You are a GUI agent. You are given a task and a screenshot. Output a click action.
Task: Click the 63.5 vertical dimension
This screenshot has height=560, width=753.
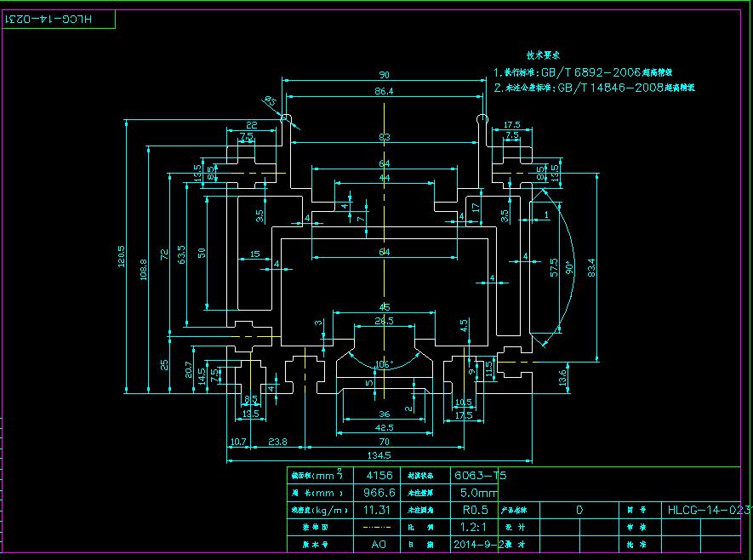181,254
